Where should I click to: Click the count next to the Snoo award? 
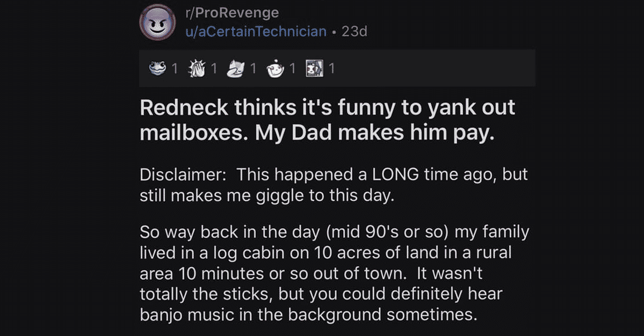[x=292, y=69]
